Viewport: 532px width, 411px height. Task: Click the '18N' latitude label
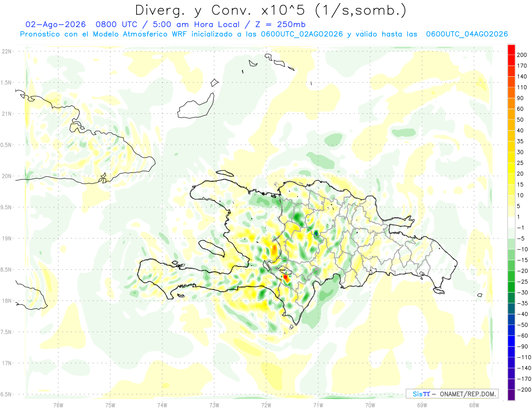pyautogui.click(x=6, y=301)
